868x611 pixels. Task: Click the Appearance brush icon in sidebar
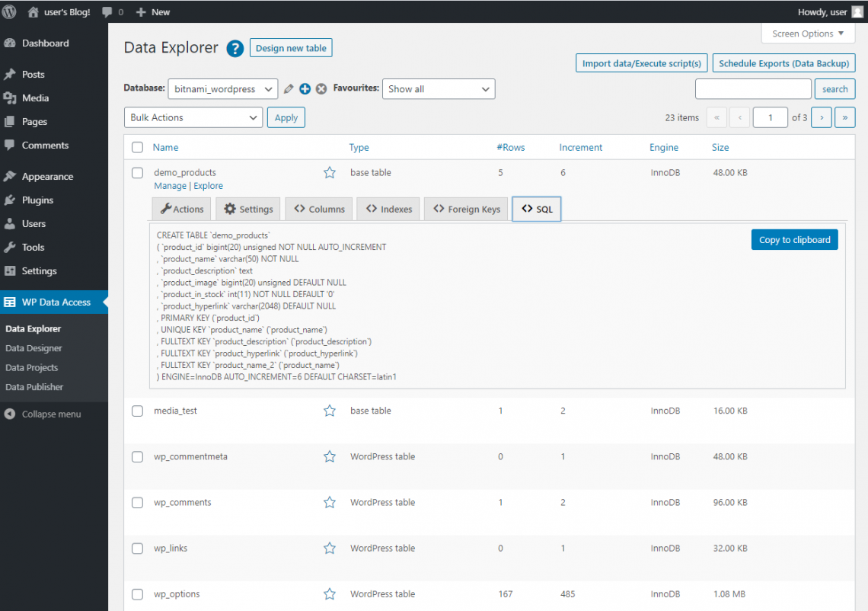click(9, 176)
